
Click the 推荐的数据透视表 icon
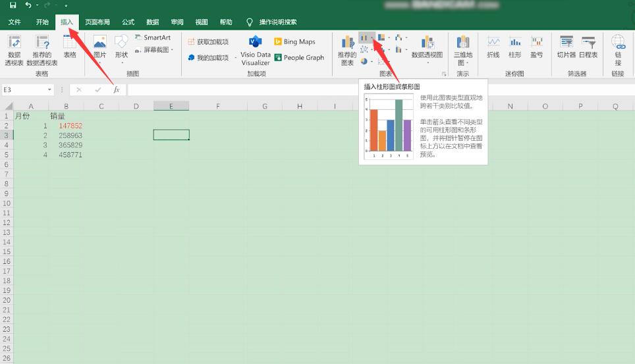tap(42, 50)
